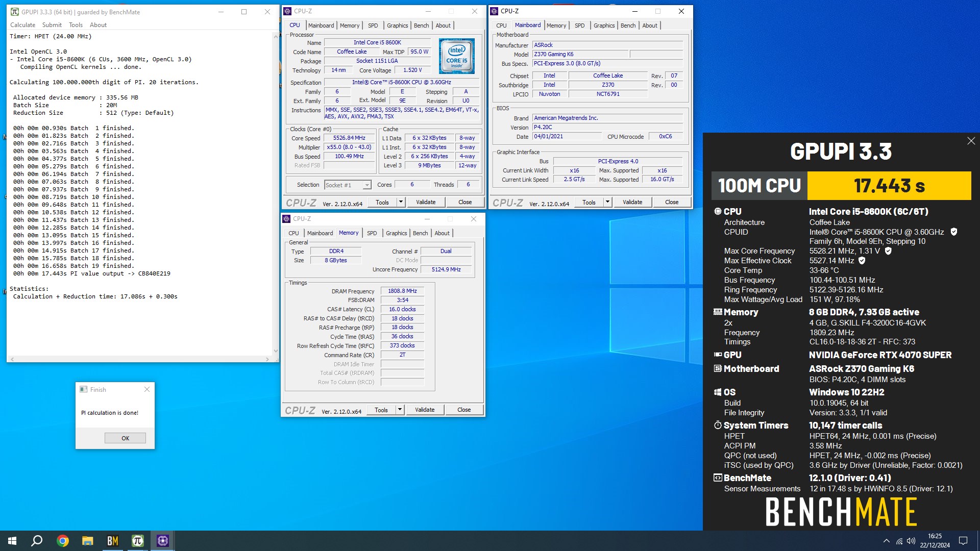The image size is (980, 551).
Task: Expand Tools dropdown arrow in Mainboard window
Action: (x=607, y=202)
